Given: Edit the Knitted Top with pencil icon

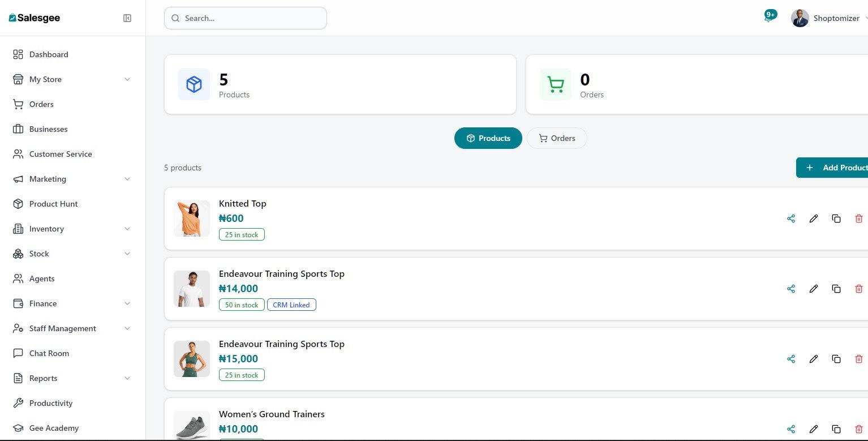Looking at the screenshot, I should [x=814, y=219].
